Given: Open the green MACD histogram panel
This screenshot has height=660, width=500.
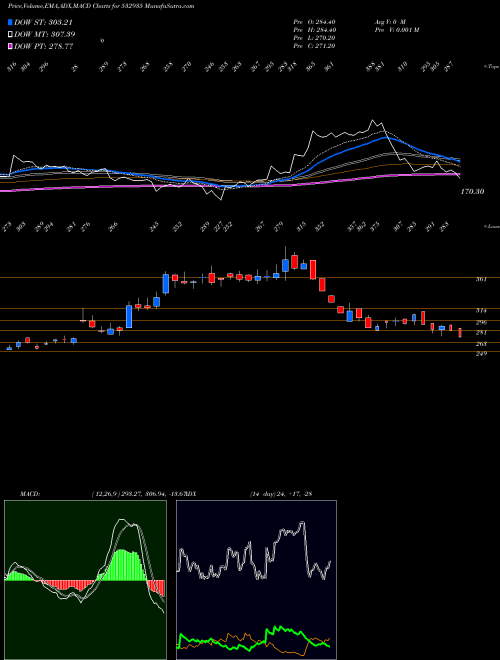Looking at the screenshot, I should click(x=85, y=580).
